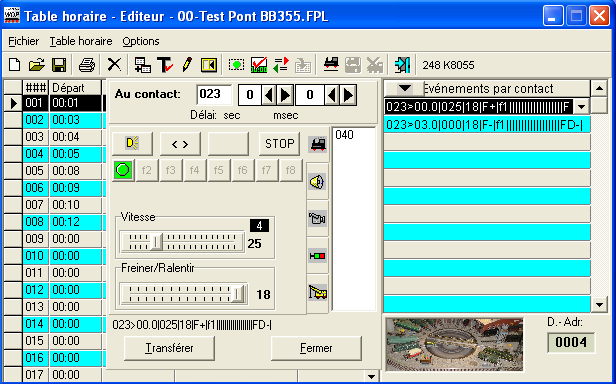Toggle the locomotive headlight button
Screen dimensions: 616x384
coord(132,143)
